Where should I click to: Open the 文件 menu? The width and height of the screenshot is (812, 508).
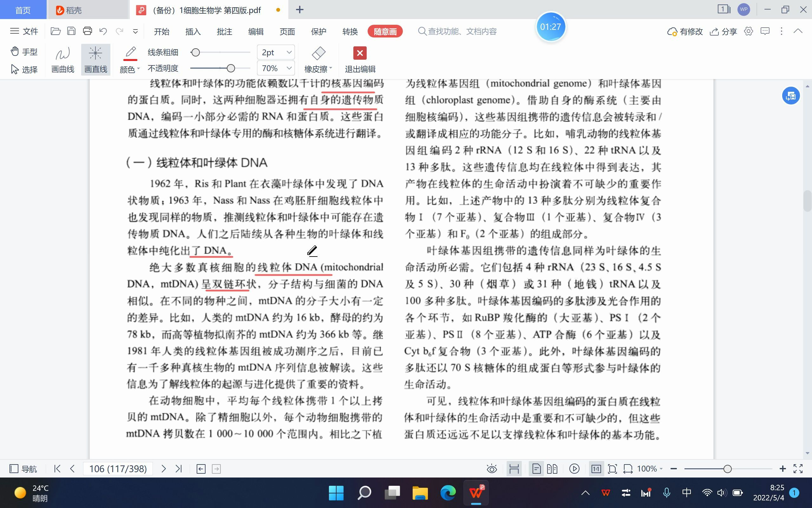click(x=24, y=31)
